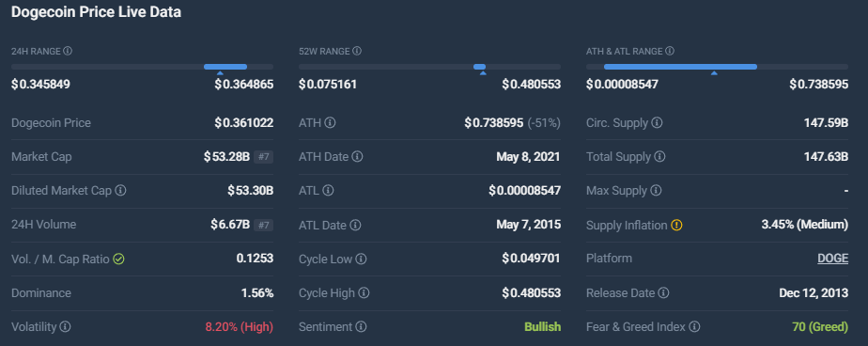Click the #7 rank badge beside Market Cap
Image resolution: width=868 pixels, height=346 pixels.
coord(263,157)
